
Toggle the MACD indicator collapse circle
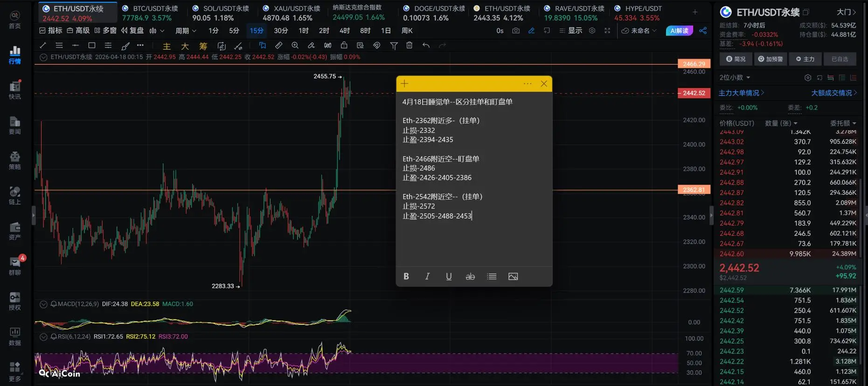[x=43, y=304]
